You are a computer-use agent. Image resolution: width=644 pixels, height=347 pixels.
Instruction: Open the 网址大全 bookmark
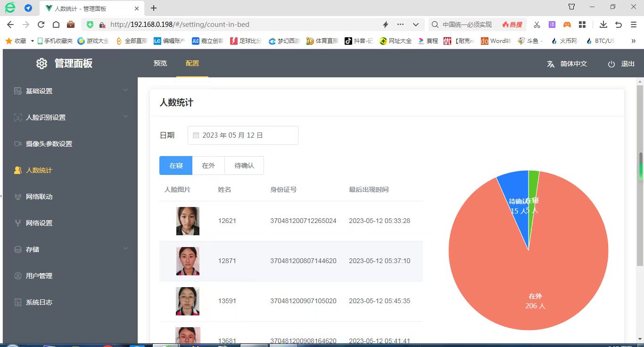tap(396, 41)
